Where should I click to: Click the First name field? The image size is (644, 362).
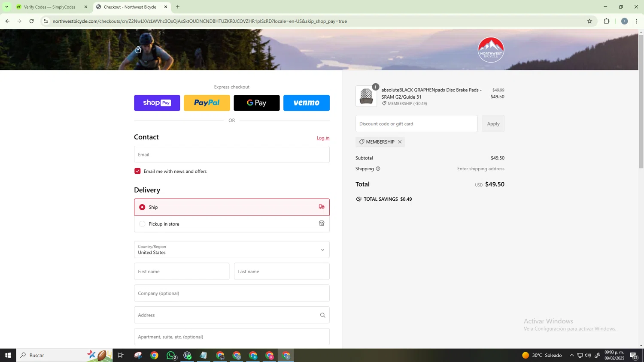pos(182,271)
